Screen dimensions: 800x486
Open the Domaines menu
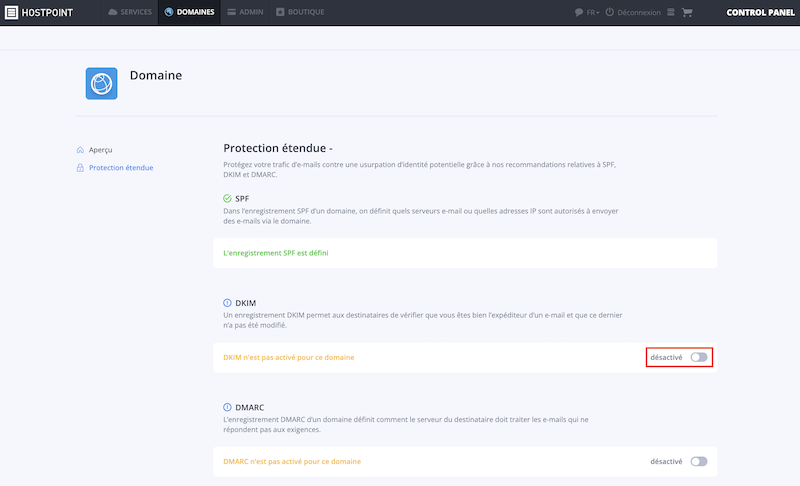(x=189, y=12)
